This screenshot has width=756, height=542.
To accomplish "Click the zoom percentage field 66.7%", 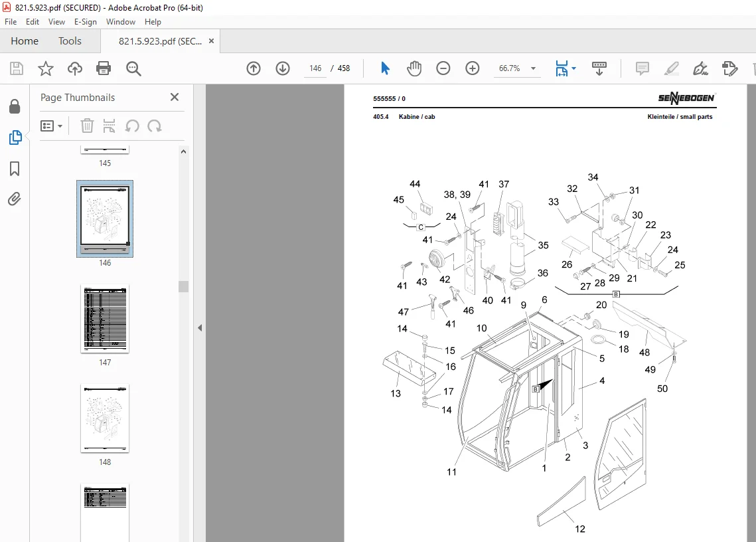I will click(509, 68).
